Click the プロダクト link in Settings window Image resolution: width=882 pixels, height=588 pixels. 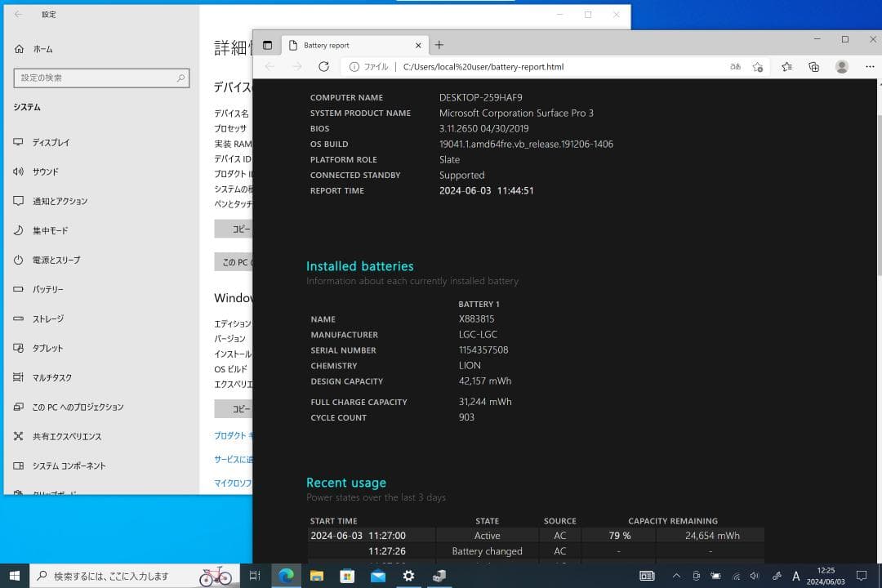coord(234,435)
